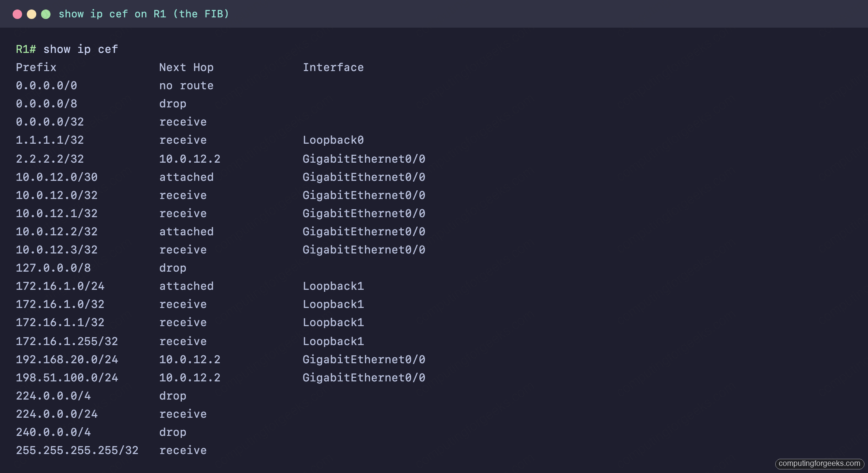Select prefix 192.168.20.0/24
This screenshot has width=868, height=473.
[x=67, y=360]
